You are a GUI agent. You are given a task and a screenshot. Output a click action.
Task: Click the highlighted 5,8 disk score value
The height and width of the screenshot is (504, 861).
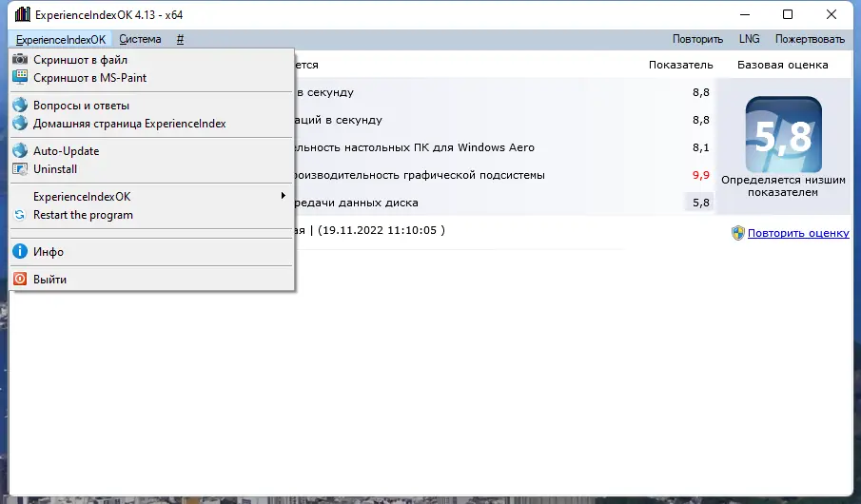click(700, 203)
